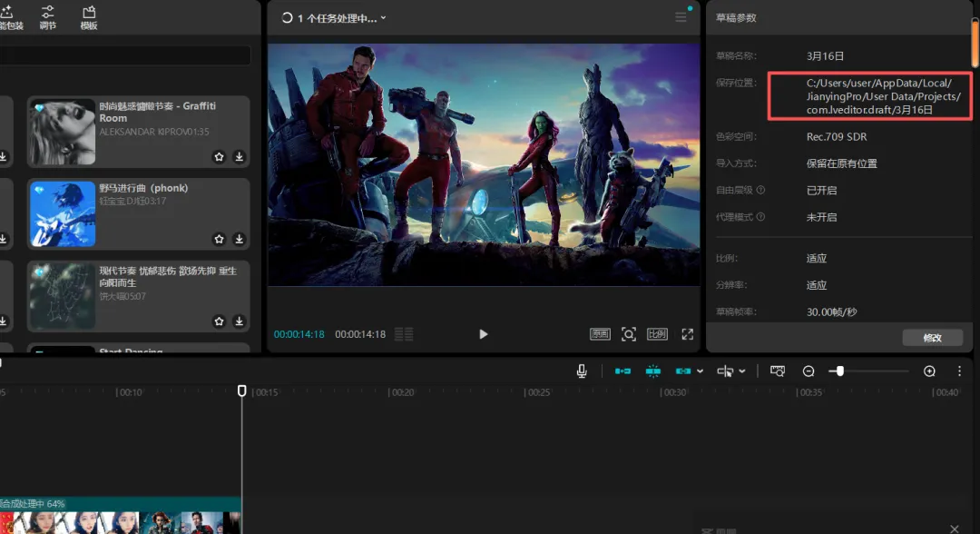Screen dimensions: 980x534
Task: Download the Graffiti Room track
Action: (240, 157)
